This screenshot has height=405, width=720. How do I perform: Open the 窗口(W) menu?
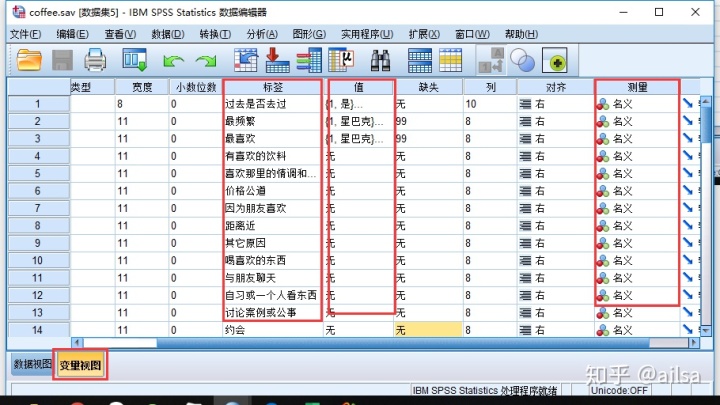[x=472, y=34]
